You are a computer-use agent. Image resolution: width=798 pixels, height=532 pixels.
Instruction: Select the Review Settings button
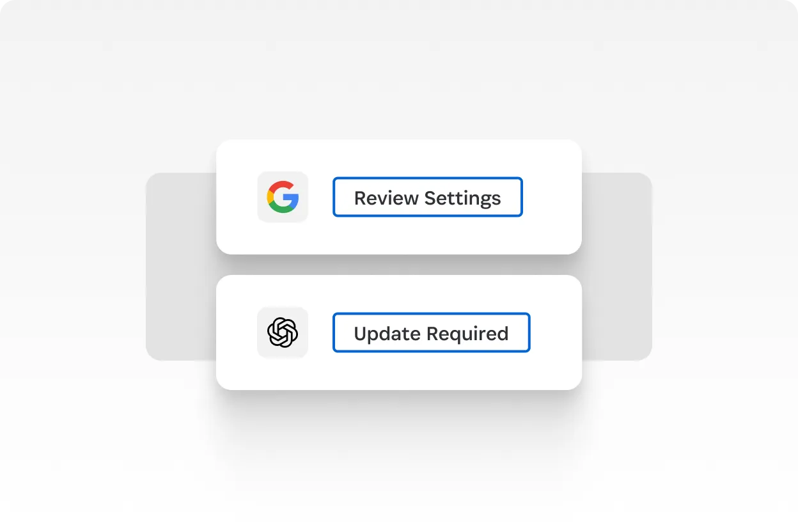(x=428, y=197)
